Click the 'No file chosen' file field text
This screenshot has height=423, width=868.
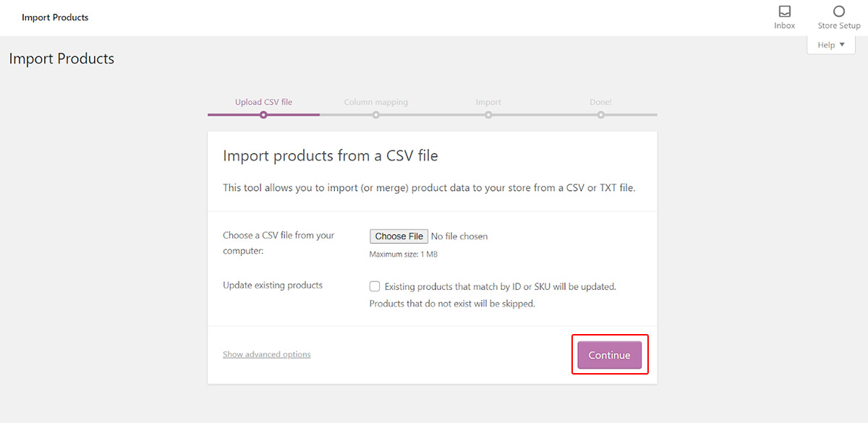click(x=459, y=236)
